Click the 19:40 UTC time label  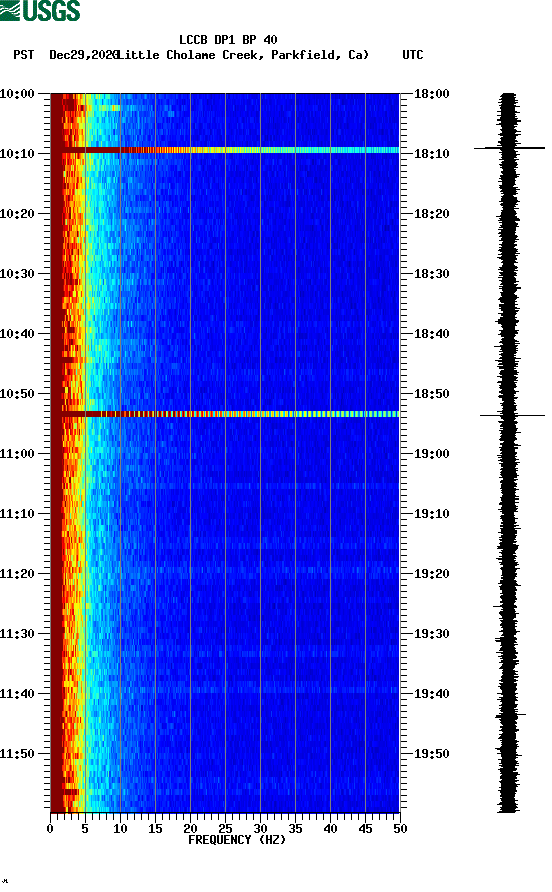pyautogui.click(x=431, y=693)
